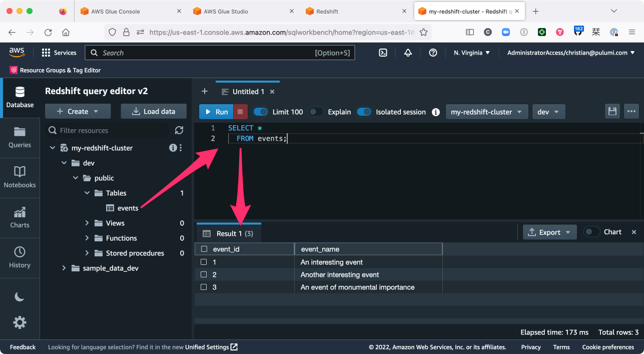Open Resource Groups & Tag Editor
The width and height of the screenshot is (644, 354).
(x=56, y=70)
